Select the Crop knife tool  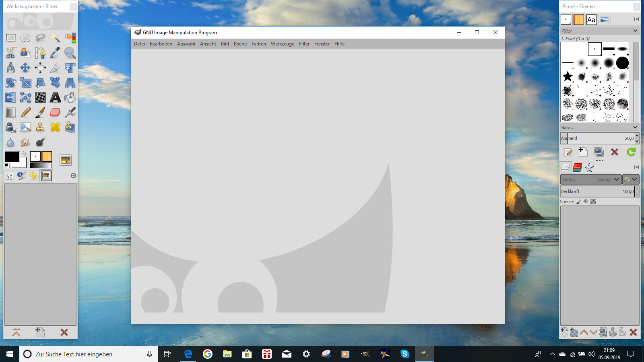pos(55,68)
